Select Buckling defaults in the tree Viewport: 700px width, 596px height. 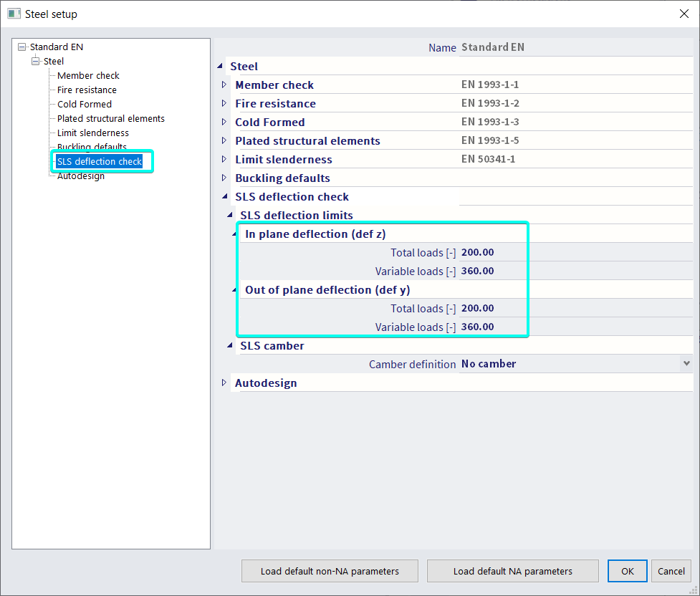point(94,147)
